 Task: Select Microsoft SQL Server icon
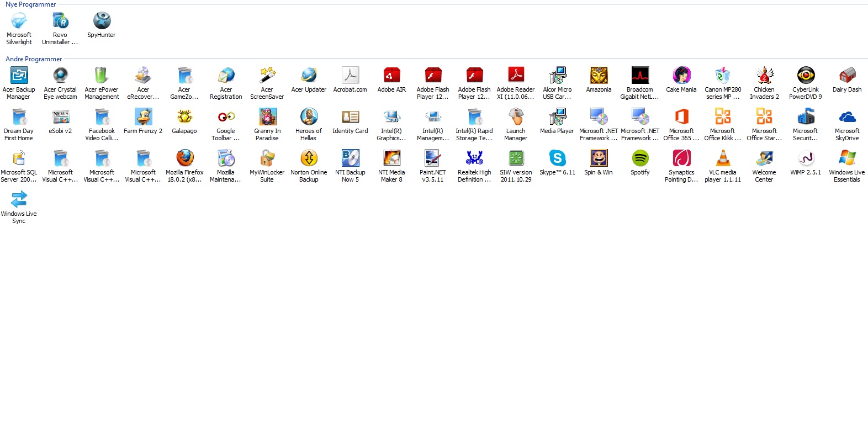(x=19, y=158)
